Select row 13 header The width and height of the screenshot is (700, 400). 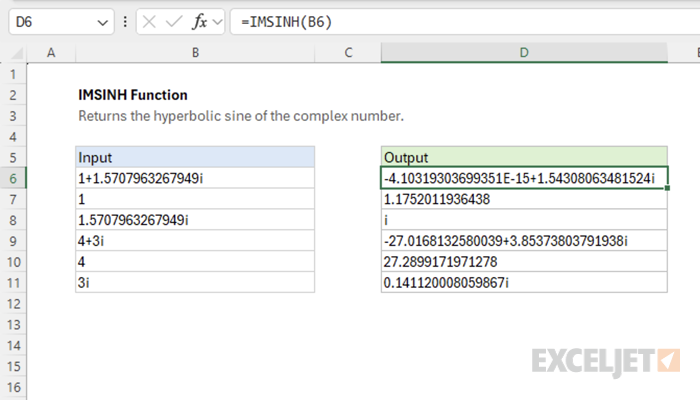click(x=13, y=325)
